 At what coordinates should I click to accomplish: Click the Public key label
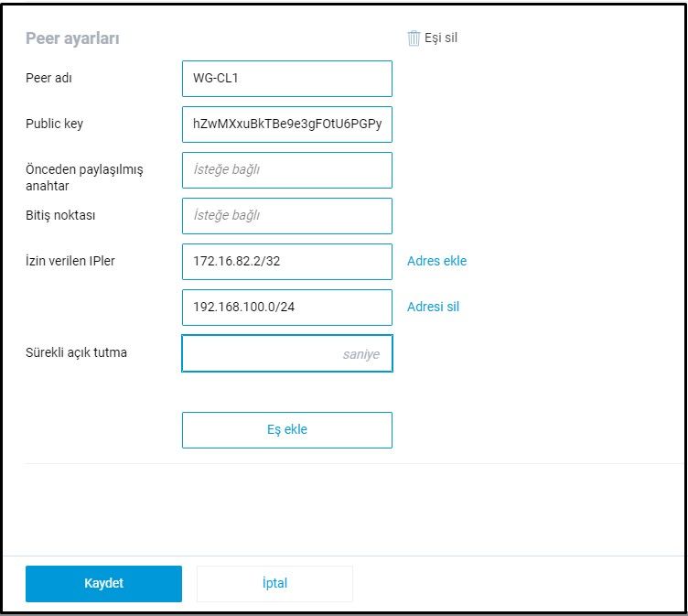click(x=54, y=124)
